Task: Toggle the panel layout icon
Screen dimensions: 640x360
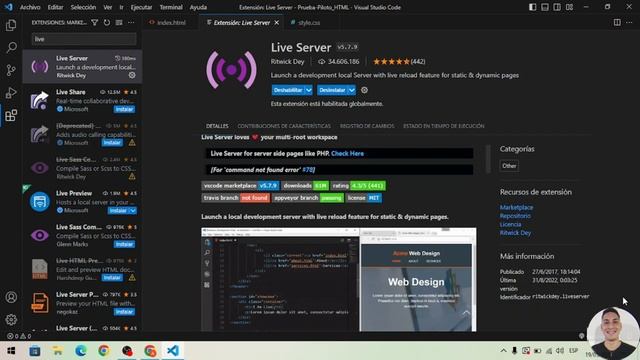Action: (x=545, y=7)
